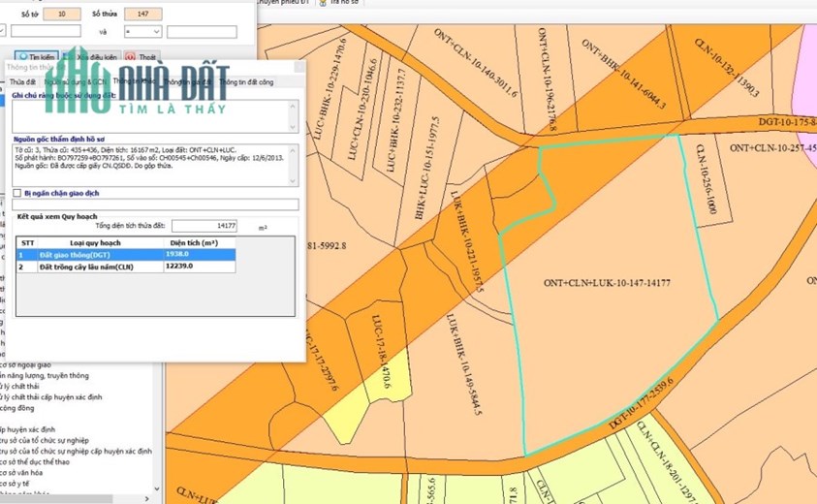
Task: Click the sidebar list scroll-down arrow
Action: coord(157,488)
